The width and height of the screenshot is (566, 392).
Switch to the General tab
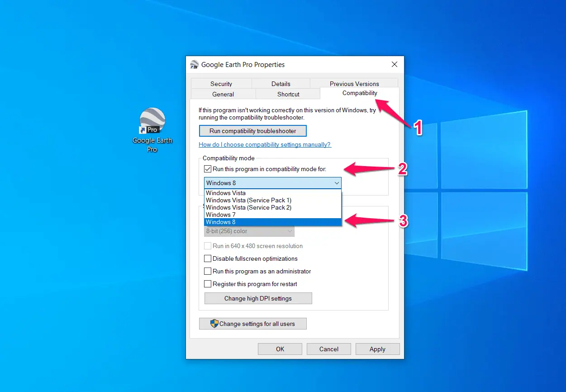pos(224,94)
